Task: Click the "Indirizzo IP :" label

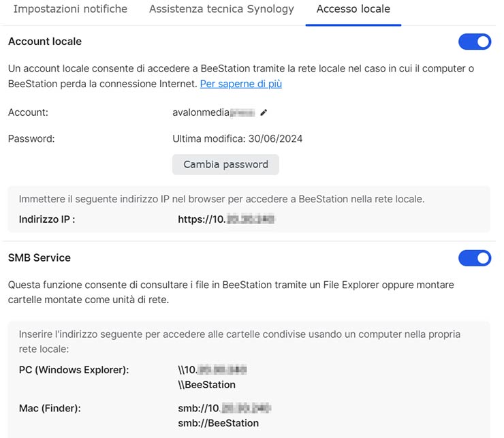Action: pos(47,219)
